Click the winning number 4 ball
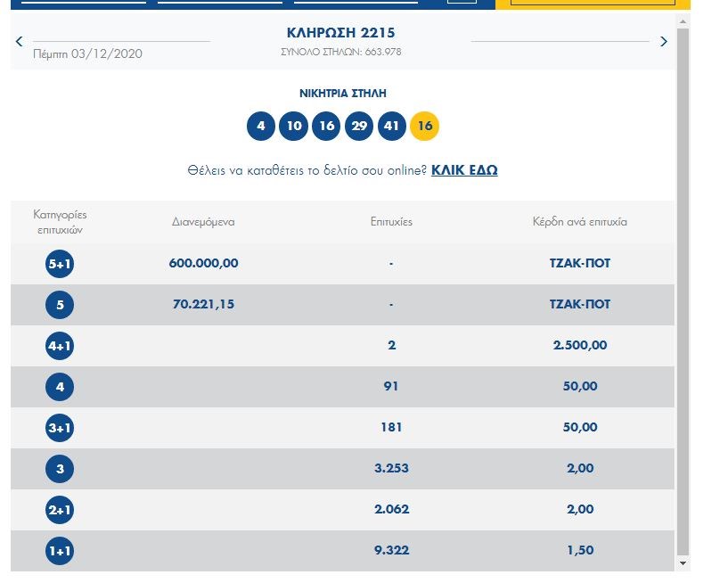This screenshot has height=583, width=728. click(261, 126)
